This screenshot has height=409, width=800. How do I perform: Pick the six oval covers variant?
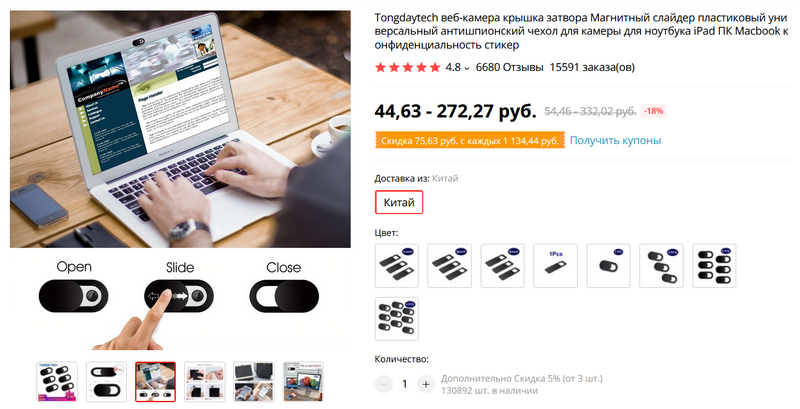tap(714, 266)
